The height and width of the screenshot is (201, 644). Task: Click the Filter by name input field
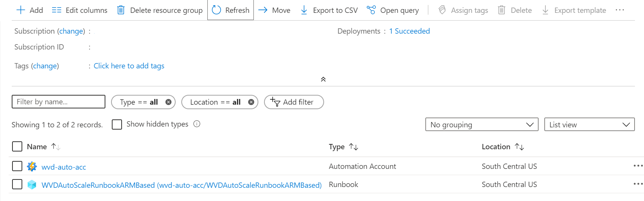pyautogui.click(x=59, y=102)
